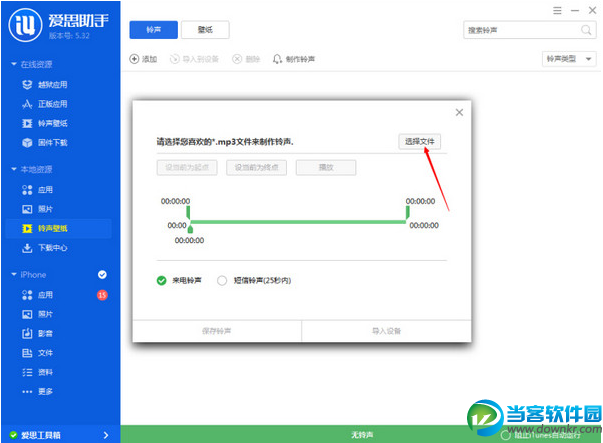Screen dimensions: 603x443
Task: Open local 应用 under 本地资源
Action: click(37, 190)
